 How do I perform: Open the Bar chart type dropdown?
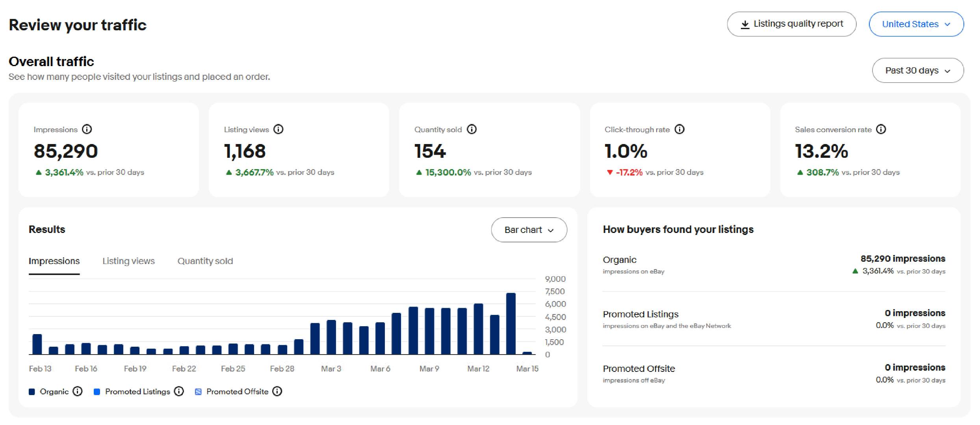529,230
